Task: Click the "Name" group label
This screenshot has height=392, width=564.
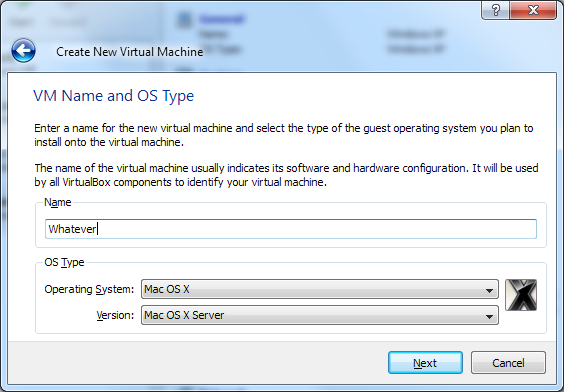Action: coord(58,202)
